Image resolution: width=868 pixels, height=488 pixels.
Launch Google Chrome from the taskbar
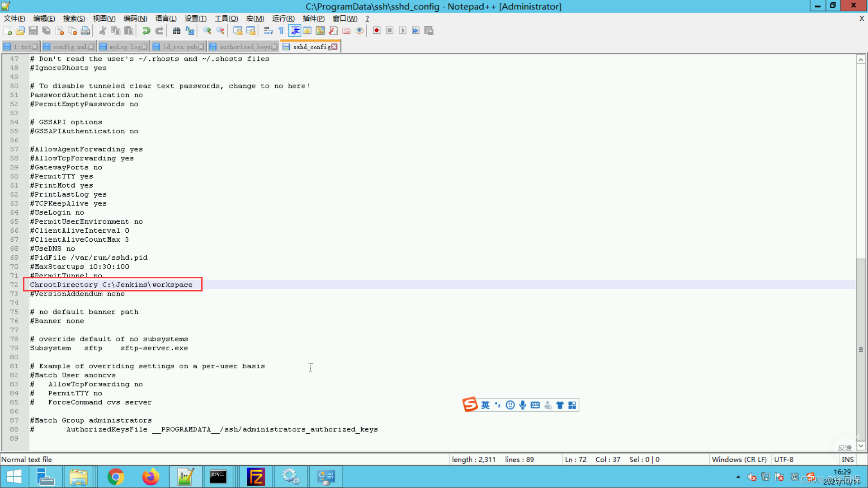[116, 477]
